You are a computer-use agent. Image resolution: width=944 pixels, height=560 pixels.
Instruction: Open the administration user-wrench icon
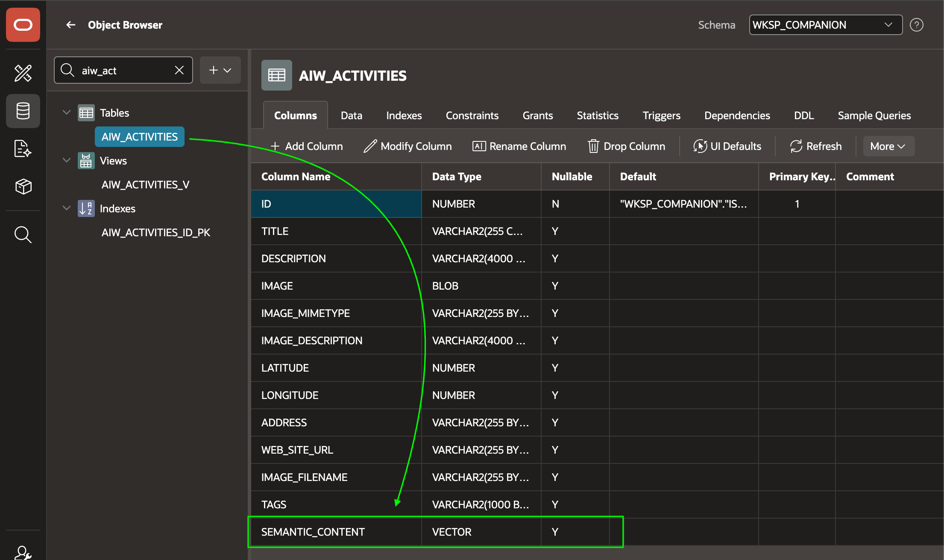tap(23, 553)
